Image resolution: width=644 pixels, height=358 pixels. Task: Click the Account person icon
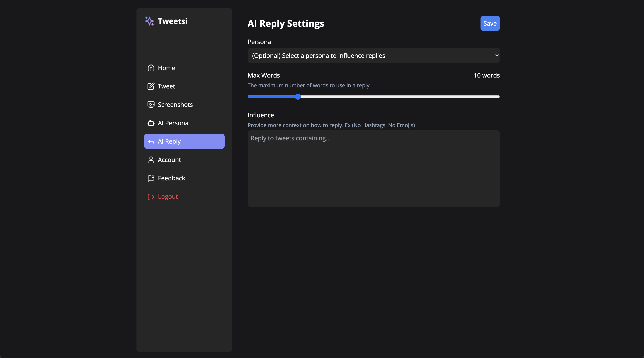point(151,160)
